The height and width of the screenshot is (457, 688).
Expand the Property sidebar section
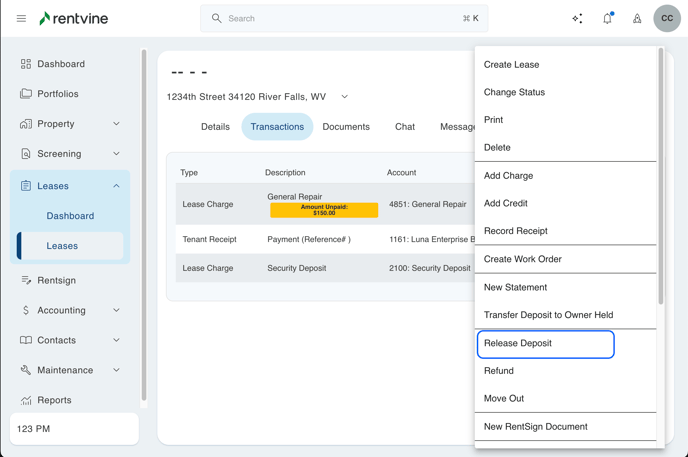point(116,124)
